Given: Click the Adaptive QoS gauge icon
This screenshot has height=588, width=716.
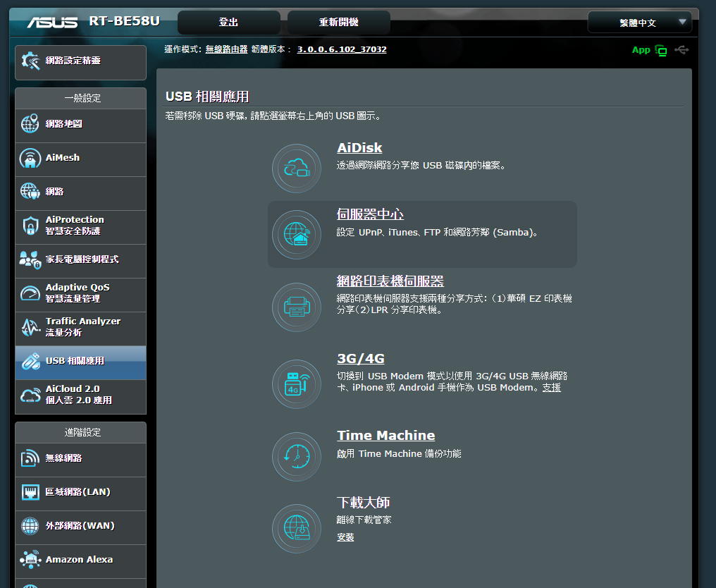Looking at the screenshot, I should [30, 293].
